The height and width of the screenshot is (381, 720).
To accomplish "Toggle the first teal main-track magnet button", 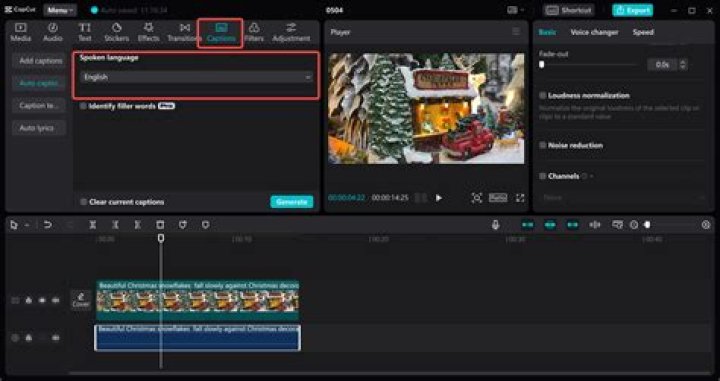I will point(528,224).
